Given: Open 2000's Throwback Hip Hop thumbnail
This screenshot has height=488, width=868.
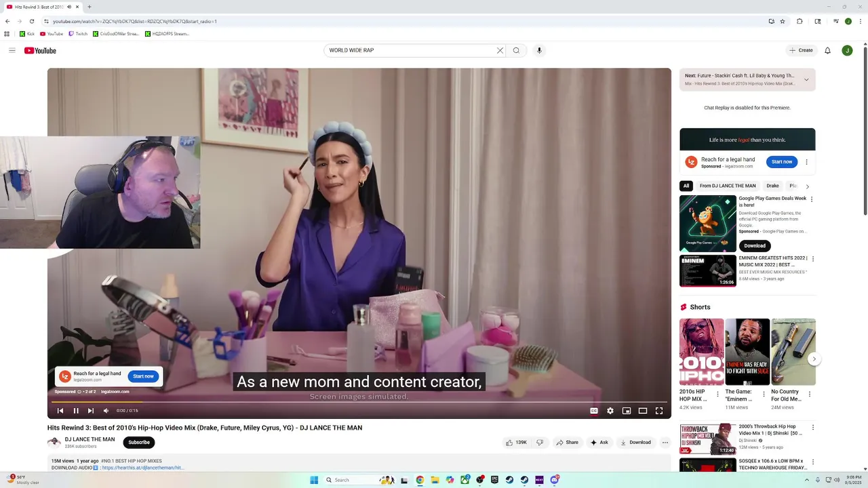Looking at the screenshot, I should (x=708, y=439).
